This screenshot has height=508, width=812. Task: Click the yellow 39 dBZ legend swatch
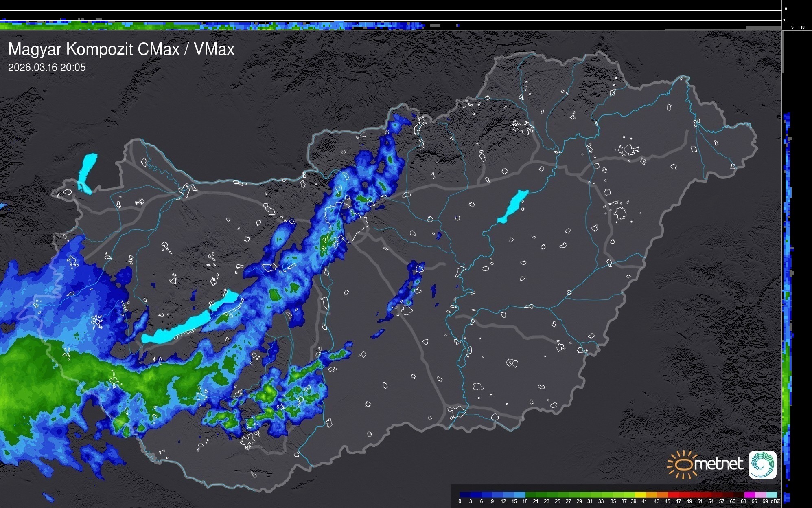(640, 495)
